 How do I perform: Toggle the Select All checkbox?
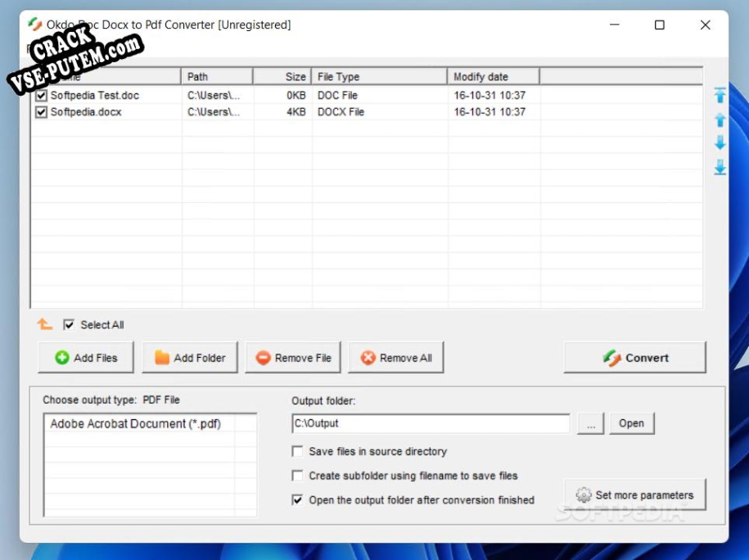[69, 325]
